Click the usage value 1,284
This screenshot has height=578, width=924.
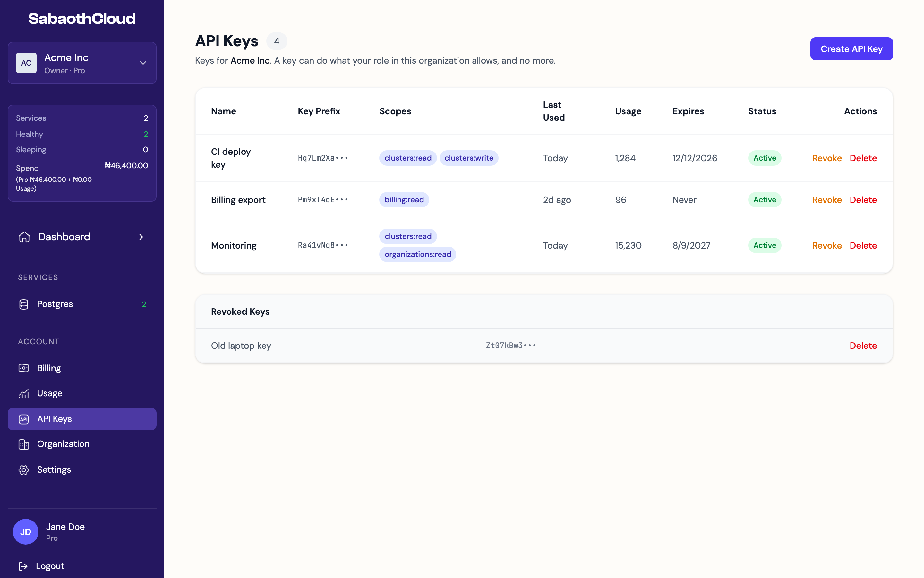(625, 158)
